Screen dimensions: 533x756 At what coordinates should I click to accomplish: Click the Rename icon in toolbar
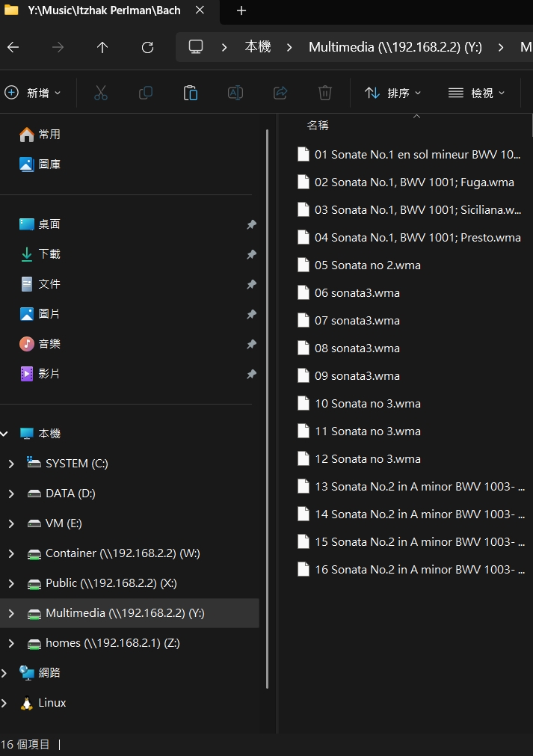point(235,93)
